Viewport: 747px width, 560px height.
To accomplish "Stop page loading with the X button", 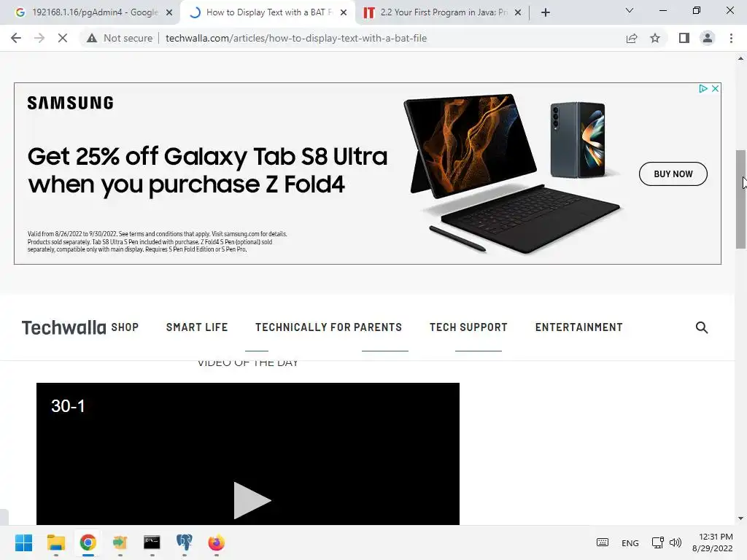I will (x=63, y=38).
